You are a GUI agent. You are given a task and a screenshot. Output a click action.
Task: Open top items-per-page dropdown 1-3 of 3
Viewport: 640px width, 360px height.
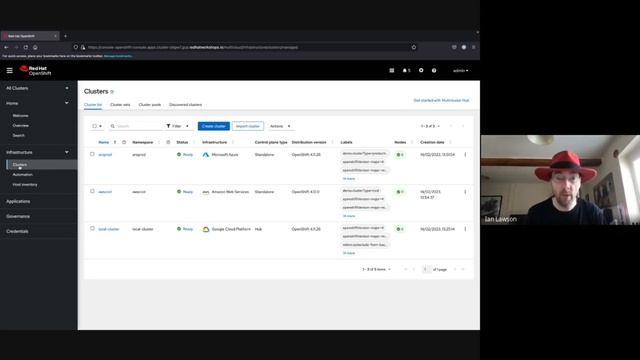[x=430, y=126]
